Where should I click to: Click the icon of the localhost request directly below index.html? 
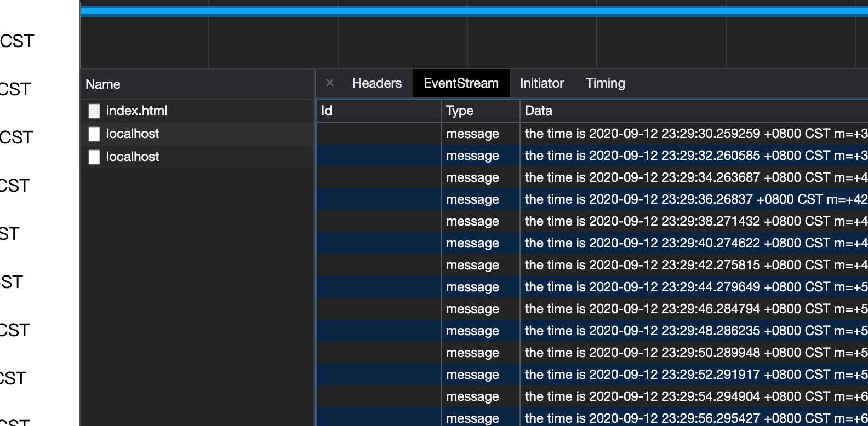[x=94, y=134]
